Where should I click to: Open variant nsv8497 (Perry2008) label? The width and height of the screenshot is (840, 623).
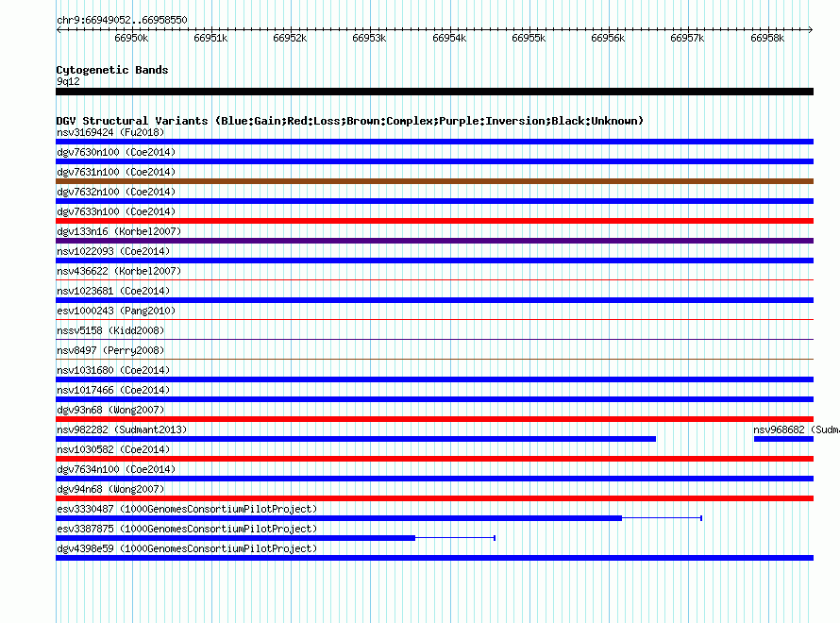(x=110, y=350)
